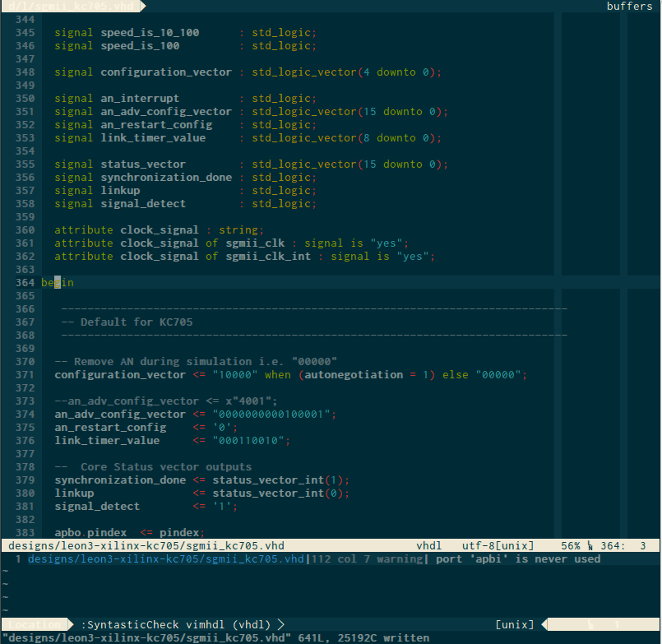This screenshot has height=644, width=662.
Task: Click 'status_vector' signal name on line 355
Action: pos(143,164)
